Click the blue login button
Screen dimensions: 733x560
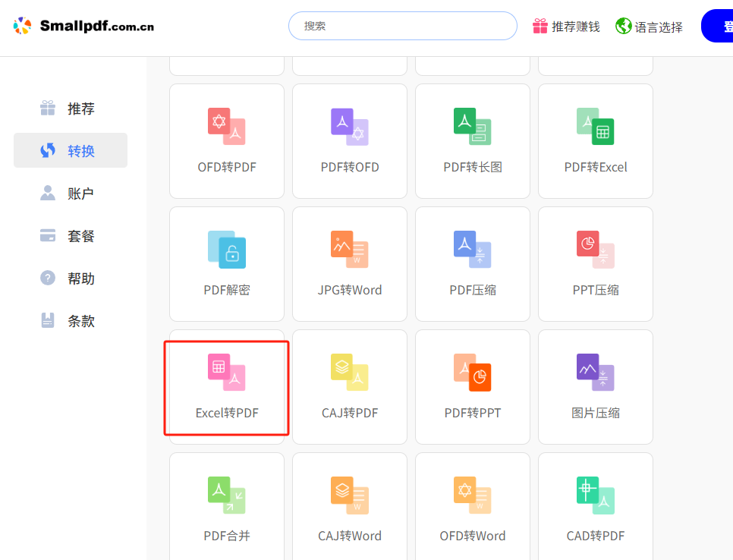click(x=717, y=26)
